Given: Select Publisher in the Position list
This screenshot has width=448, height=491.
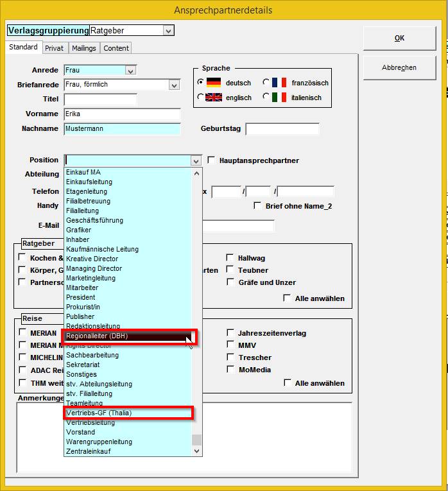Looking at the screenshot, I should (x=128, y=317).
